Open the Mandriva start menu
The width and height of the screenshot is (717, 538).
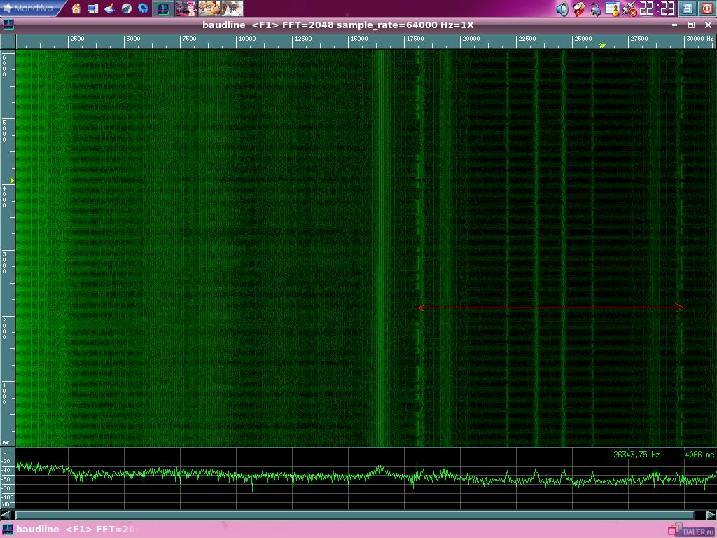pyautogui.click(x=28, y=8)
